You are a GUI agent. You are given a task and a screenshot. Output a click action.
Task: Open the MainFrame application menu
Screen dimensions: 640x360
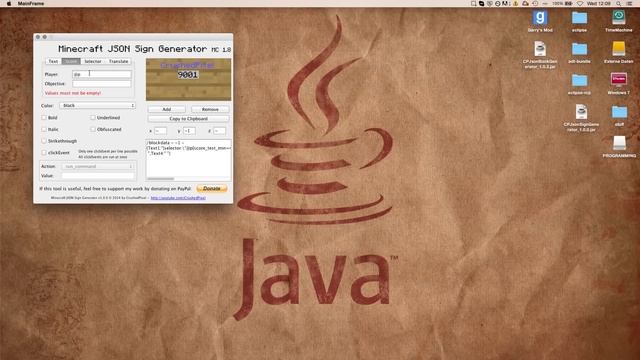click(x=31, y=3)
